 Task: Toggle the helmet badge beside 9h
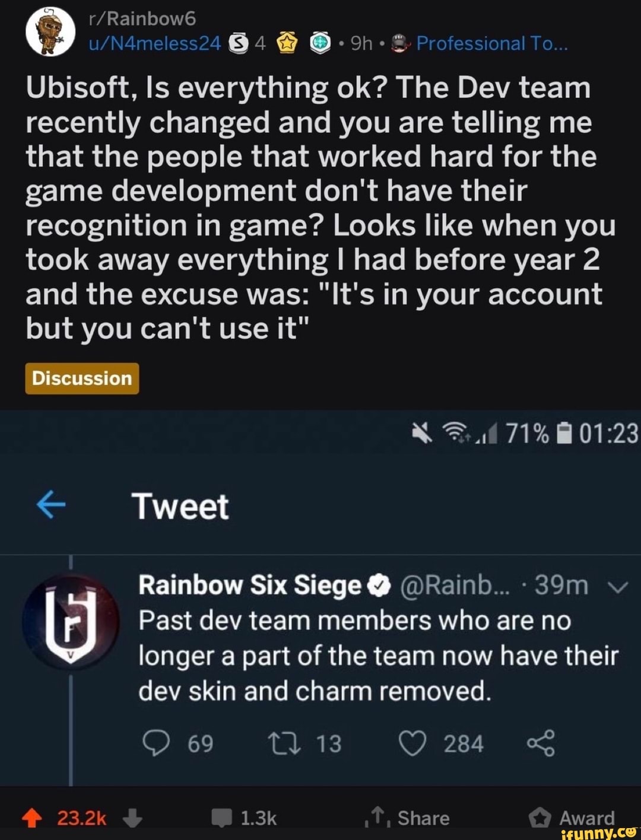[x=399, y=43]
